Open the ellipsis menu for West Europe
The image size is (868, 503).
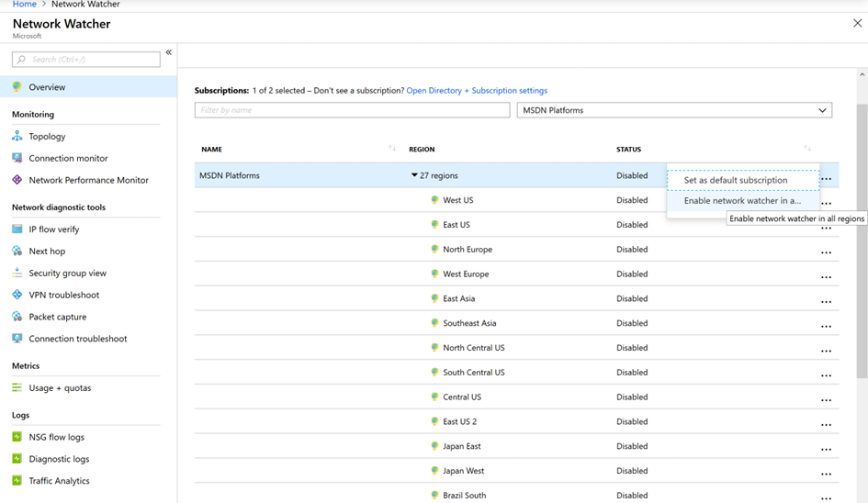tap(826, 276)
